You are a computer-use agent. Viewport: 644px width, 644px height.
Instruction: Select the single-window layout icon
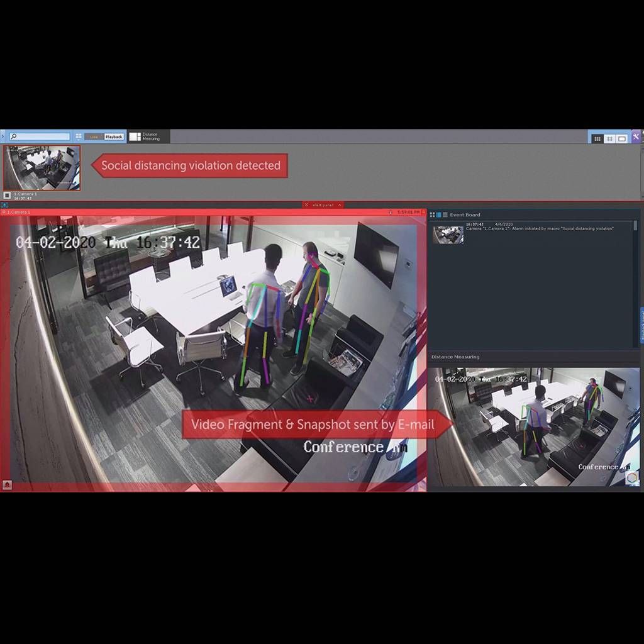(x=622, y=138)
